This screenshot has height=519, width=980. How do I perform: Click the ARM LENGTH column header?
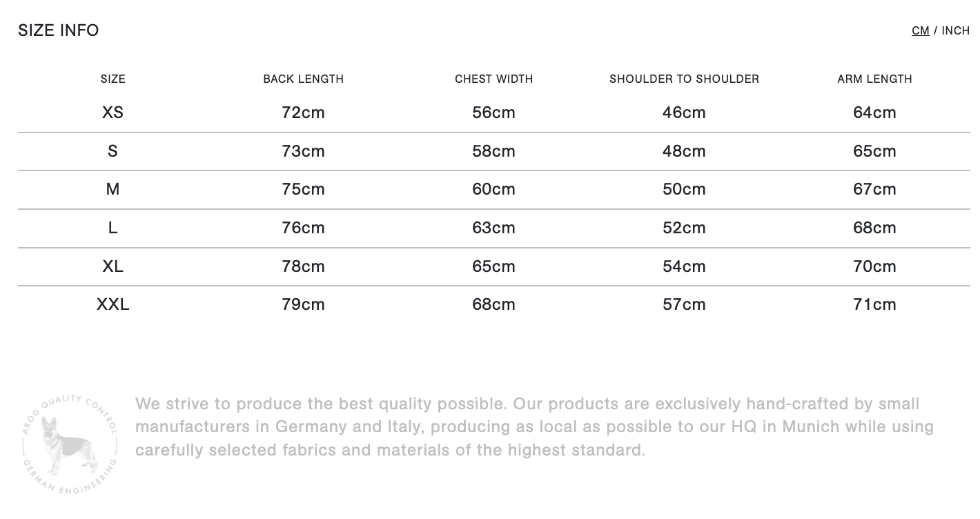pos(875,79)
